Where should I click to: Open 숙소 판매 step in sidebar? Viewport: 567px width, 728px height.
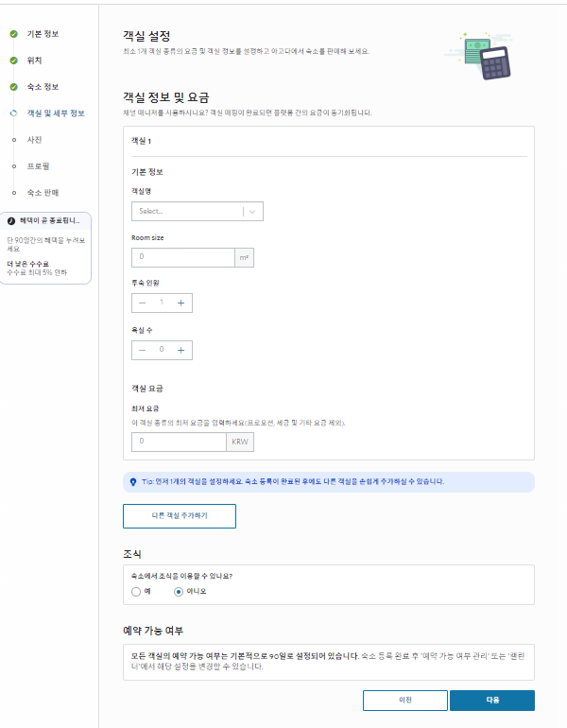[x=43, y=193]
